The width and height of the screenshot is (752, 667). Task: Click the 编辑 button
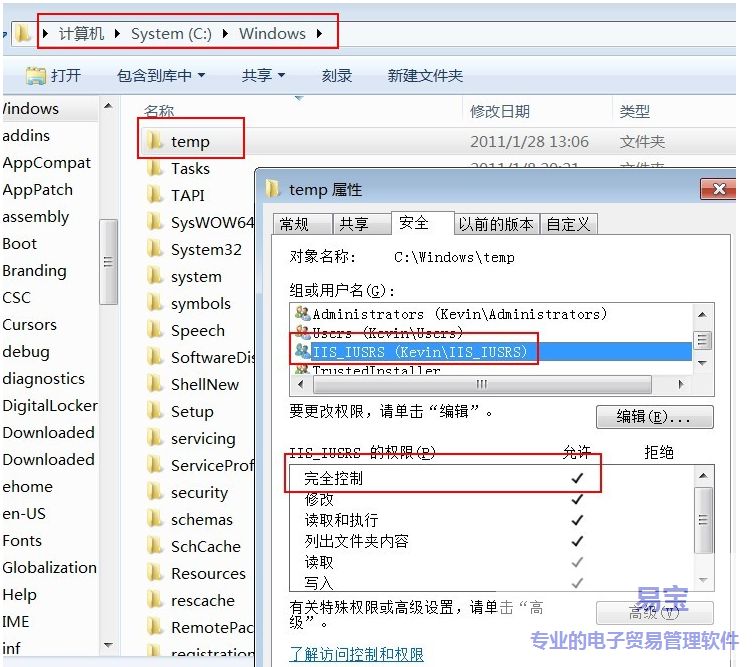(654, 416)
